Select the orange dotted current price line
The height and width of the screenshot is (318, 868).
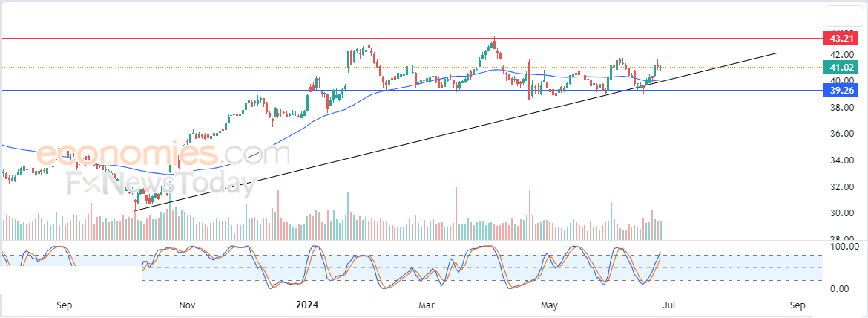(x=223, y=68)
